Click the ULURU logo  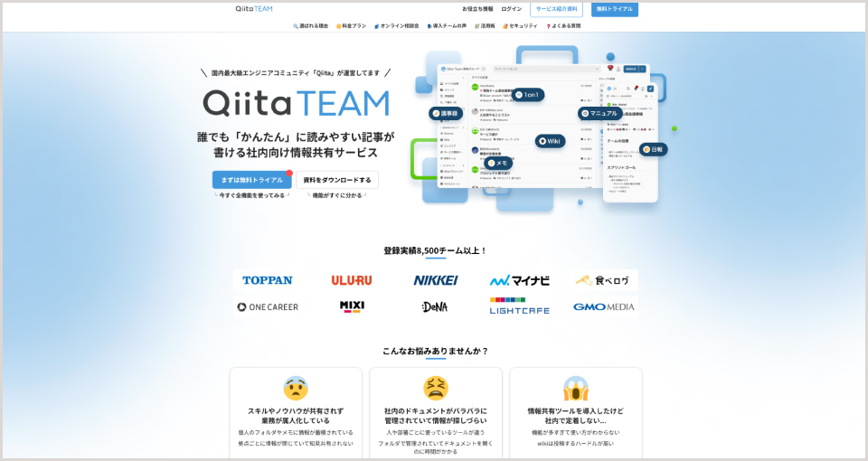(x=352, y=280)
